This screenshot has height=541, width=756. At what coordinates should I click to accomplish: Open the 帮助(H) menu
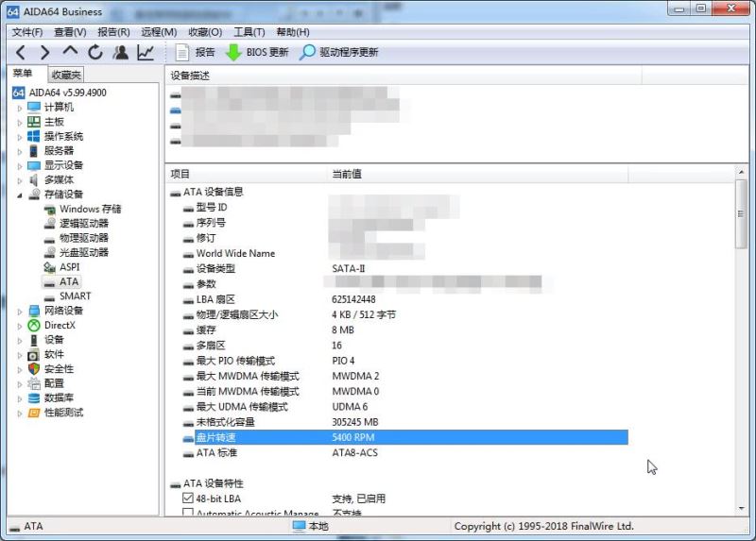click(x=293, y=32)
